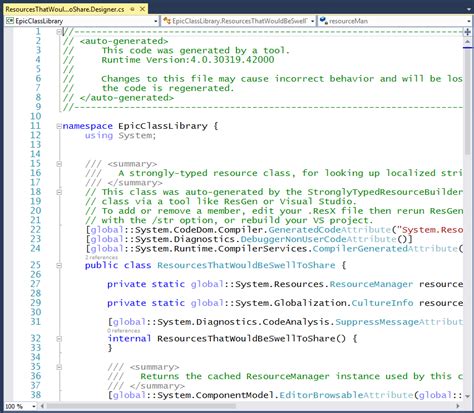Click 'CompilerGeneratedAttribute' on line 24
The width and height of the screenshot is (474, 413).
385,249
